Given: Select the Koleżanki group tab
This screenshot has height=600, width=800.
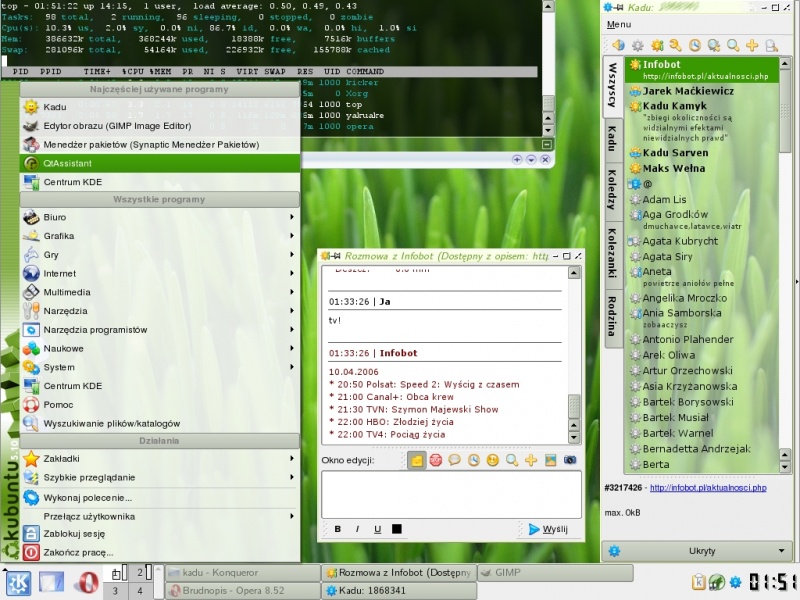Looking at the screenshot, I should 612,253.
